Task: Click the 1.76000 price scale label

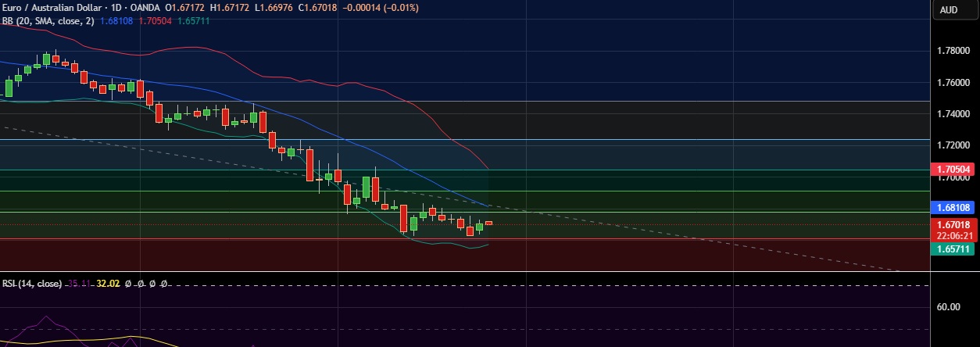Action: click(953, 82)
